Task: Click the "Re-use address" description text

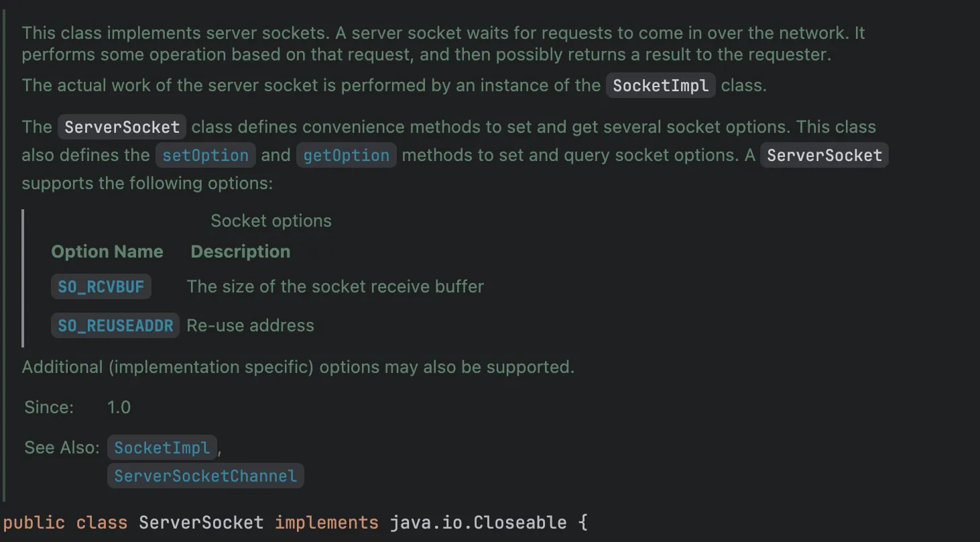Action: 250,326
